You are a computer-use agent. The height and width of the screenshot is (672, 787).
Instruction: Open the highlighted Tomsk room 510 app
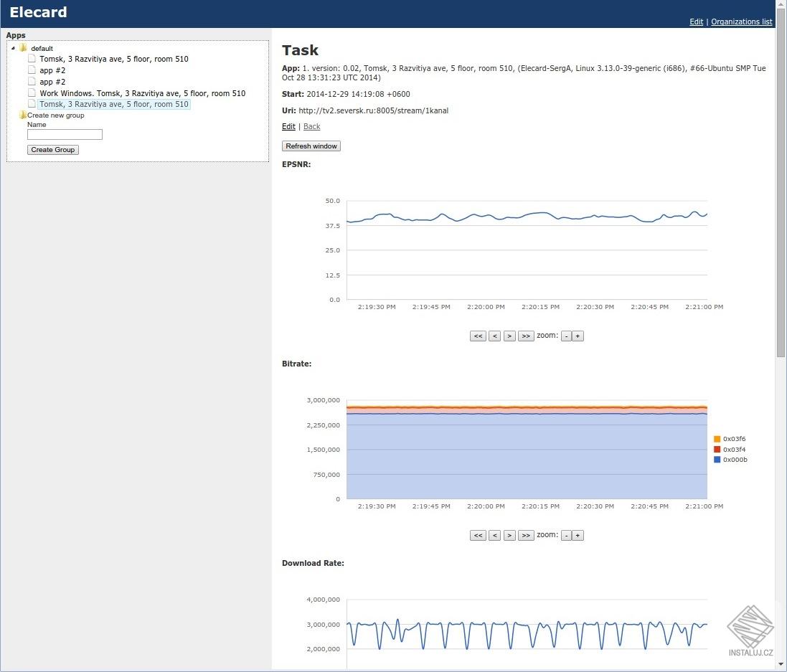114,104
